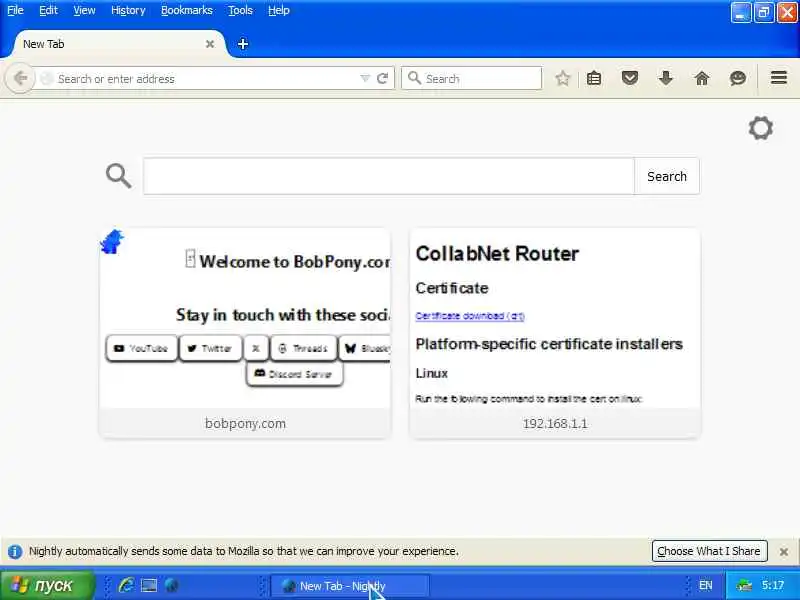Click the magnifier icon beside the page search box
Screen dimensions: 800x600
[x=118, y=176]
